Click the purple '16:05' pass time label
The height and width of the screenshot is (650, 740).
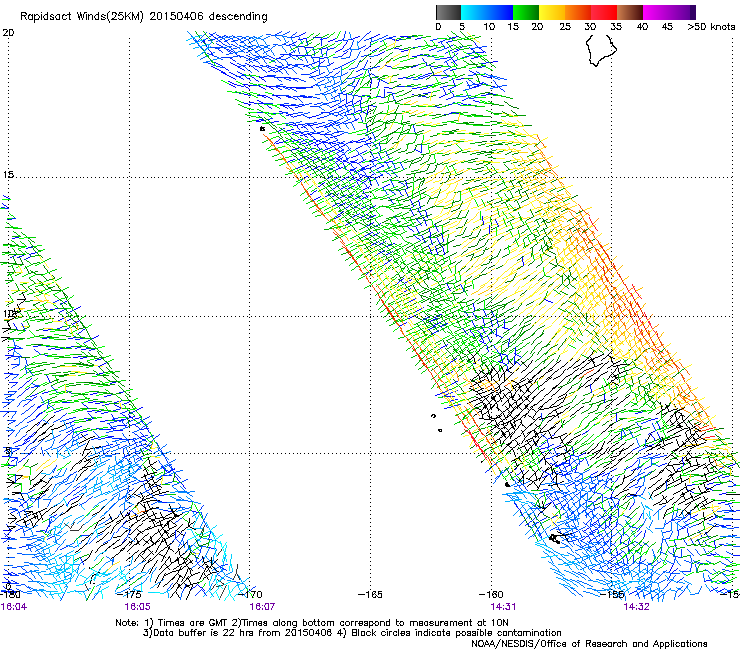[x=137, y=607]
